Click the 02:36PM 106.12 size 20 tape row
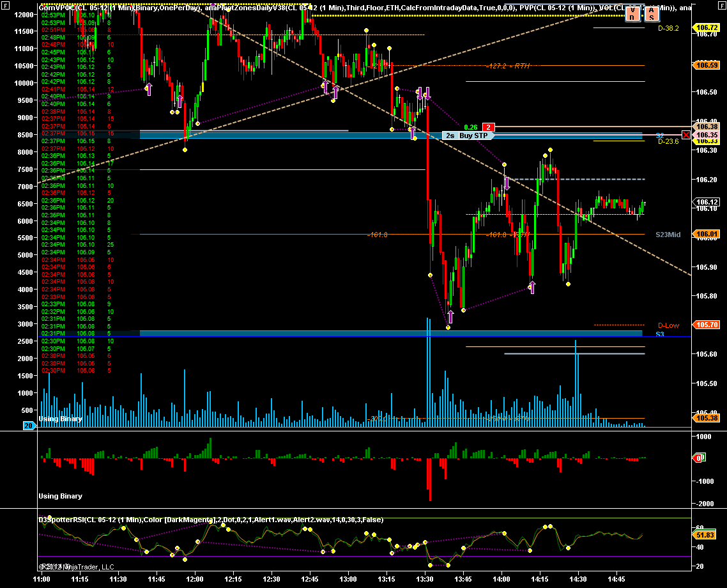Viewport: 727px width, 588px height. 77,200
